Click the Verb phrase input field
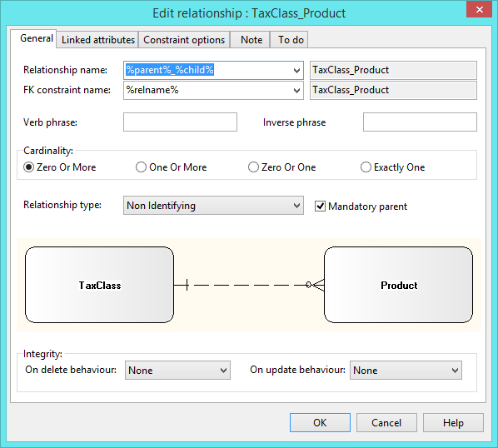 click(x=180, y=122)
